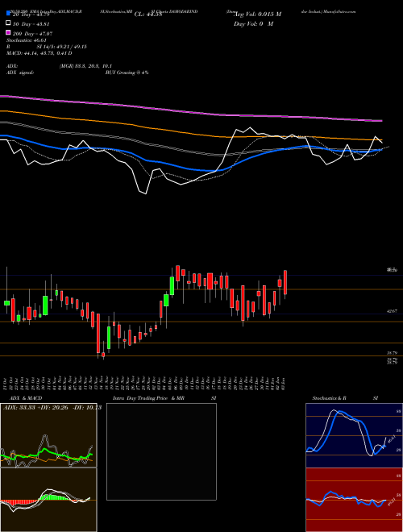Click the magenta 200 Day legend swatch
403x532 pixels.
[8, 32]
